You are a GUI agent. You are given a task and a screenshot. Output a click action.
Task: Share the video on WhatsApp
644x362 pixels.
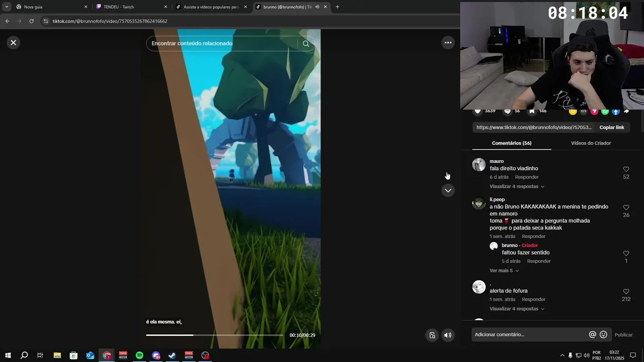tap(605, 111)
